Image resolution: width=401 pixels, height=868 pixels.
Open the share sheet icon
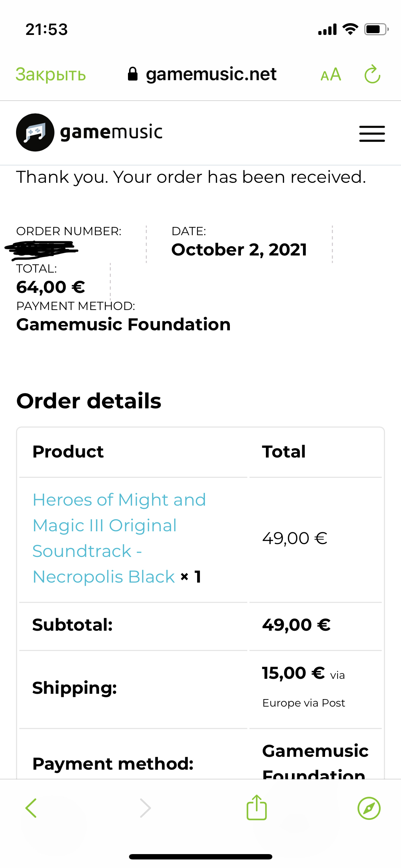[x=257, y=807]
